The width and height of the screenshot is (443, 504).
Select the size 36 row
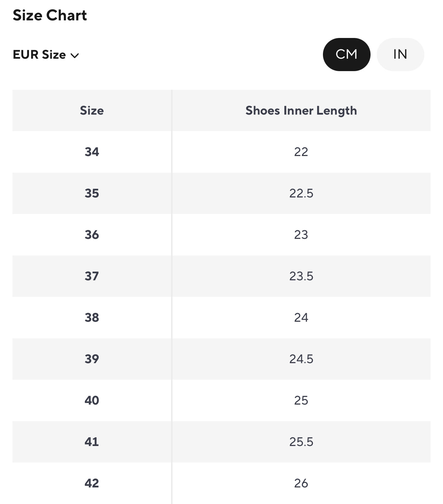pyautogui.click(x=92, y=235)
